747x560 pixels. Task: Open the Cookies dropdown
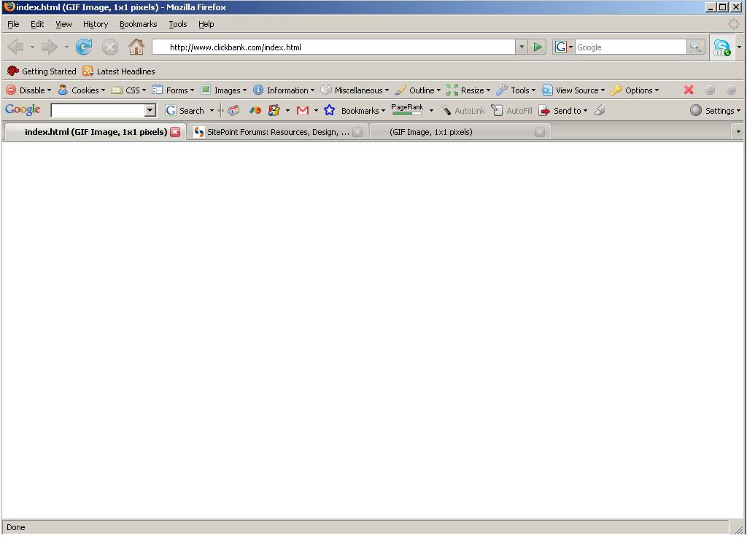(x=82, y=90)
